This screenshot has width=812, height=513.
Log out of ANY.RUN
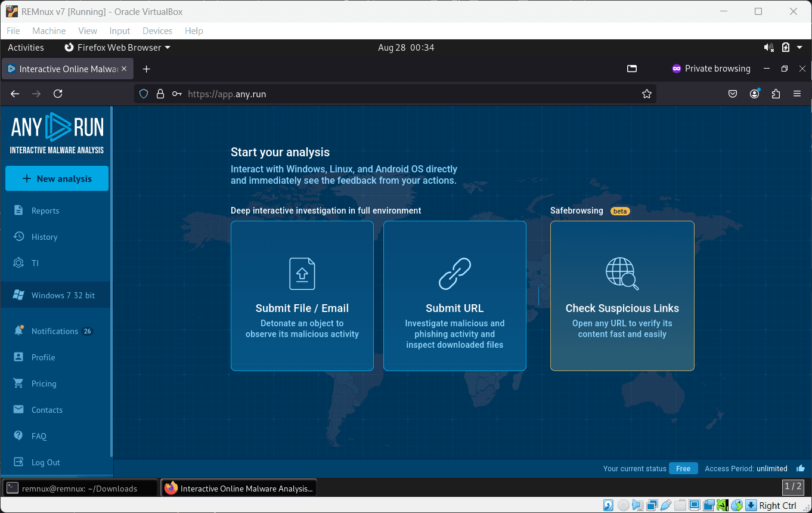56,462
